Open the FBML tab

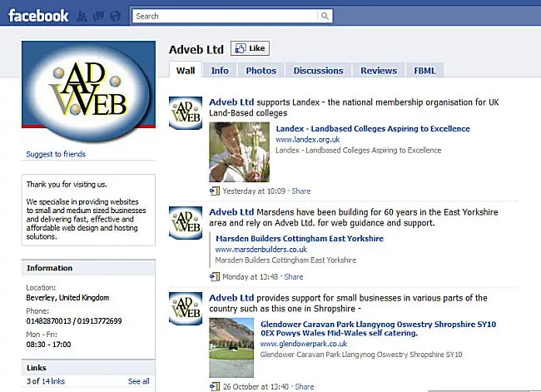tap(424, 71)
